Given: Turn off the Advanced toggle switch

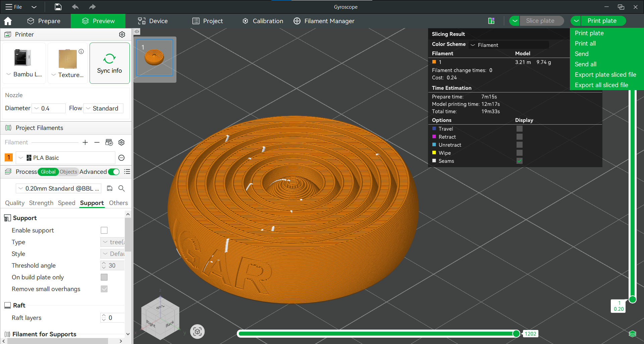Looking at the screenshot, I should coord(114,172).
